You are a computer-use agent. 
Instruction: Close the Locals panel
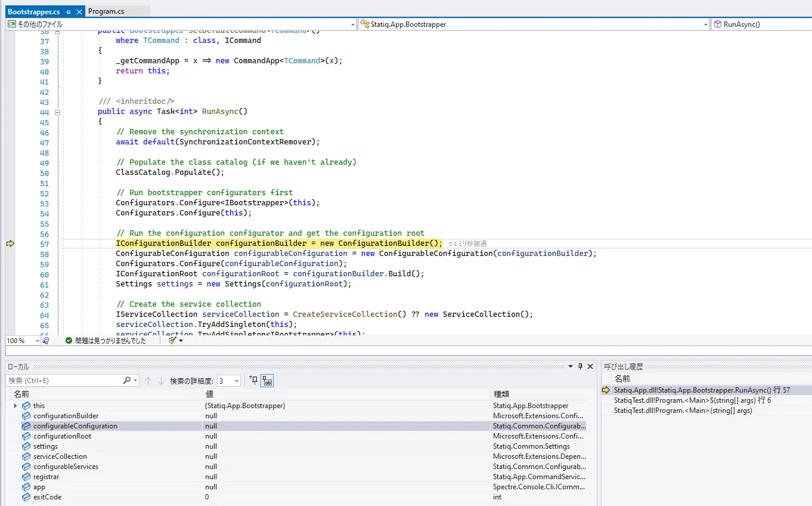tap(590, 366)
